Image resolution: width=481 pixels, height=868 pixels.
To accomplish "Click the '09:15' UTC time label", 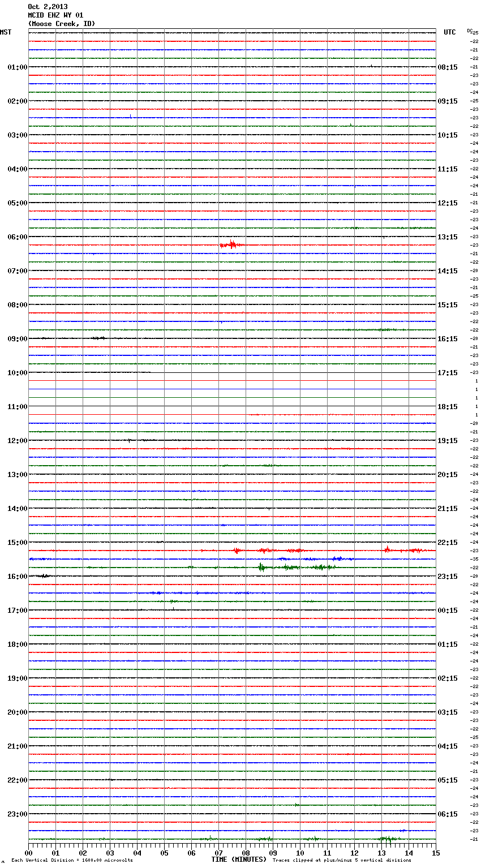I will coord(448,101).
